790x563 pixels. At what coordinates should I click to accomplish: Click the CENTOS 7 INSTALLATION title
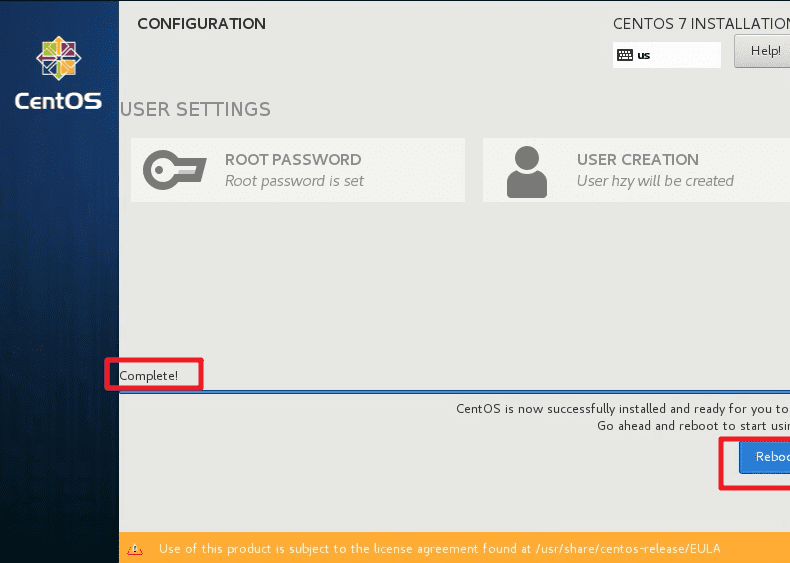point(701,24)
